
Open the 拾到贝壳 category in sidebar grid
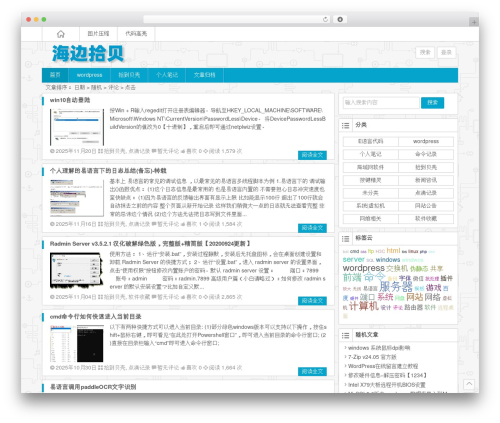tap(426, 167)
